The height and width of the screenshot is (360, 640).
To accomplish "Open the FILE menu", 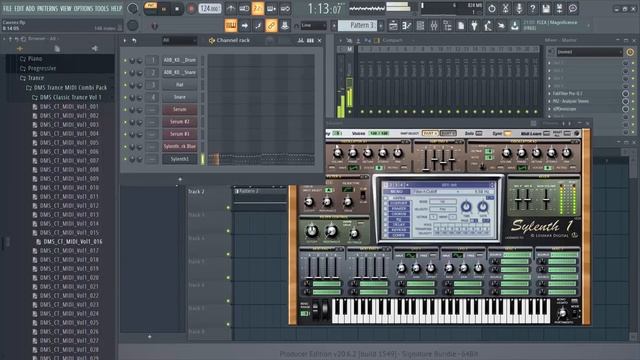I will coord(7,8).
